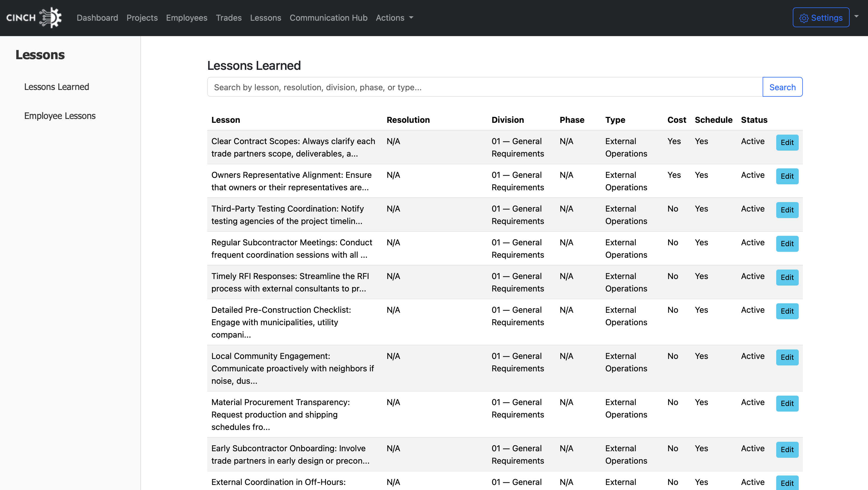Click Cost 'No' in Third-Party Testing row
Screen dimensions: 868x490
coord(673,209)
